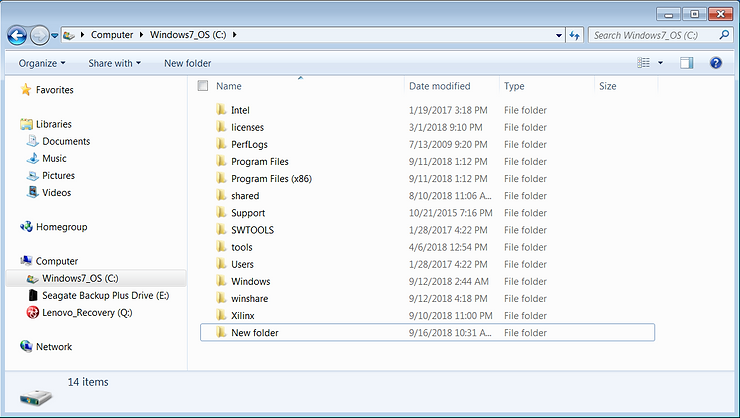Expand the arrow after Windows7_OS (C:) breadcrumb
Viewport: 740px width, 418px height.
point(235,35)
